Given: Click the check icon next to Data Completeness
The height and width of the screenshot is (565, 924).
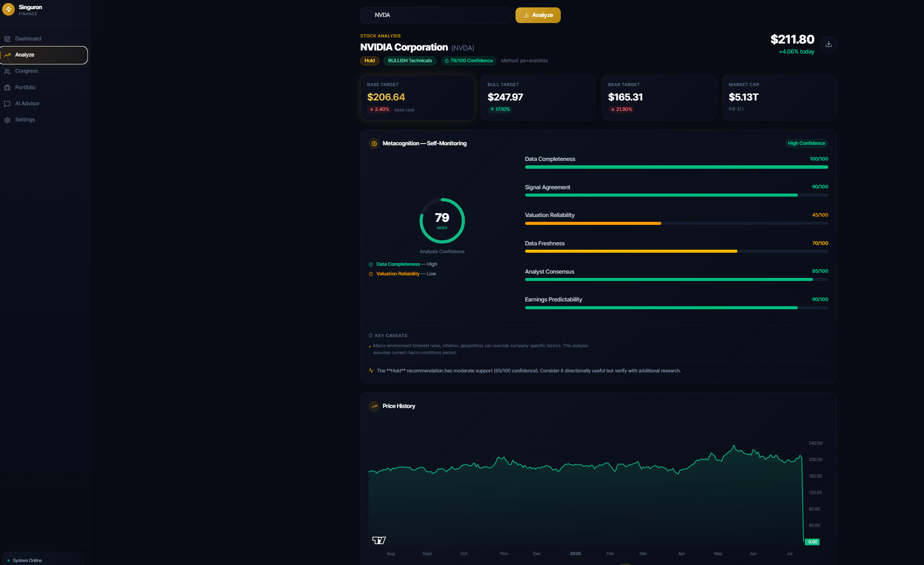Looking at the screenshot, I should coord(371,264).
